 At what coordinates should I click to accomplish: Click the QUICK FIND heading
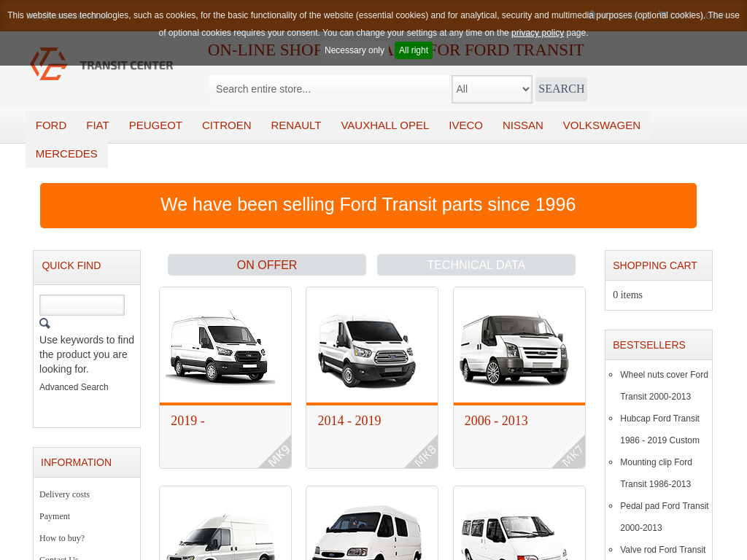(71, 265)
